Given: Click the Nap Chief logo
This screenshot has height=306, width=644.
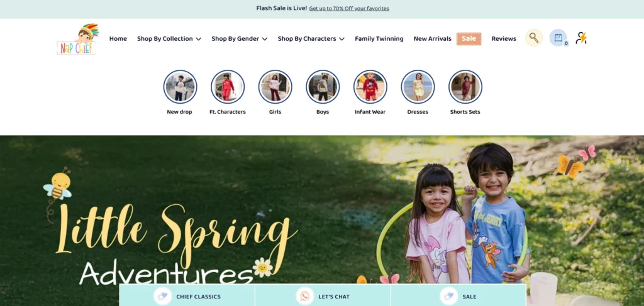Looking at the screenshot, I should tap(77, 39).
